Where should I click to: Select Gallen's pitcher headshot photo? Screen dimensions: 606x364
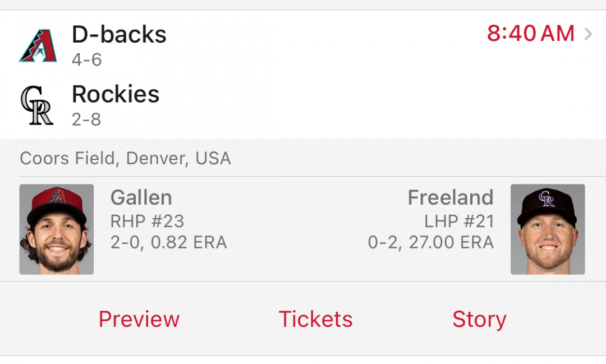click(x=57, y=229)
